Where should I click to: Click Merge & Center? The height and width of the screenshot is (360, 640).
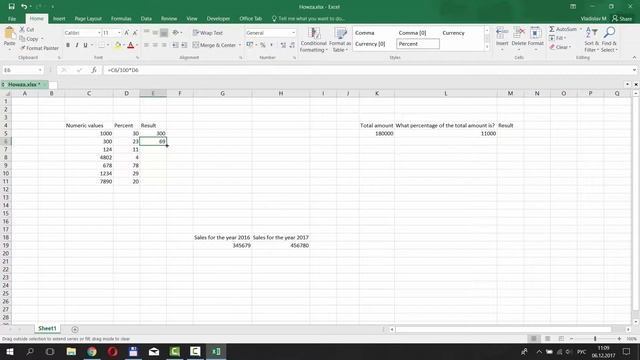coord(214,45)
